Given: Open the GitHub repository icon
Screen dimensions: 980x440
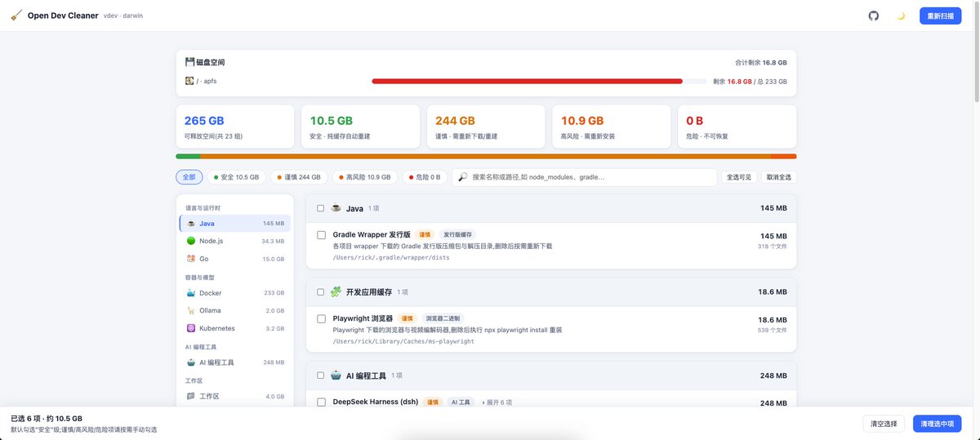Looking at the screenshot, I should click(874, 16).
